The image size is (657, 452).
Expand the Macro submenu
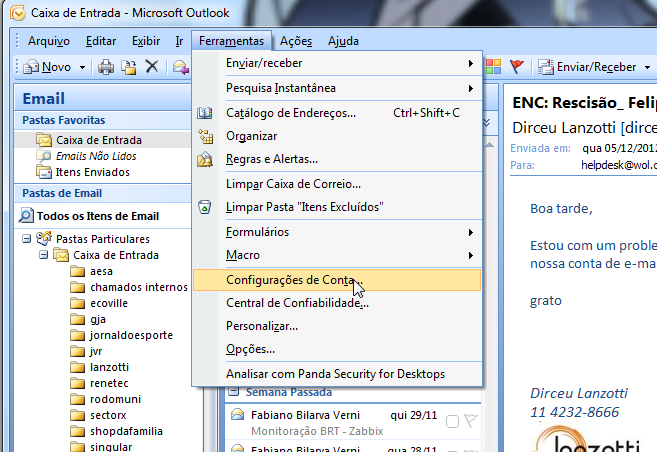coord(471,256)
